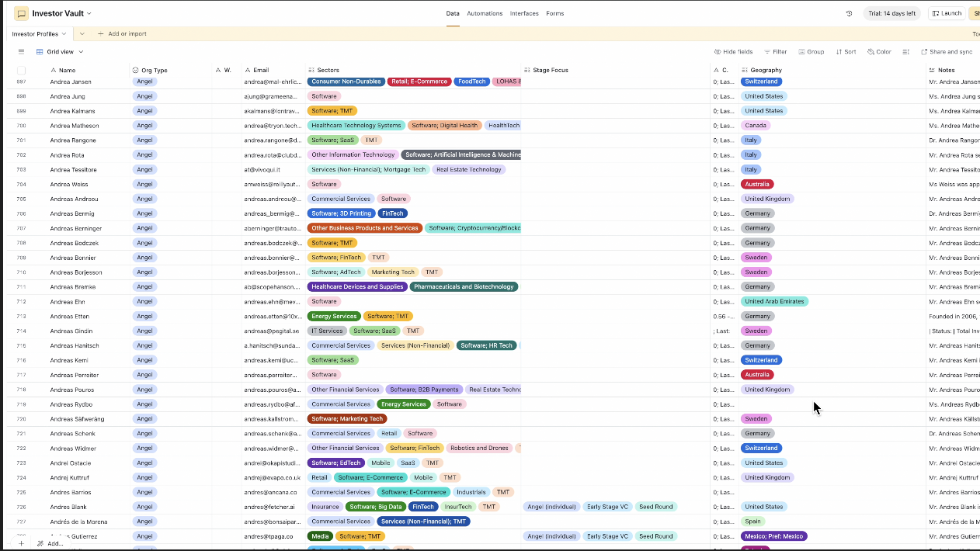Open the row height icon

[x=906, y=52]
